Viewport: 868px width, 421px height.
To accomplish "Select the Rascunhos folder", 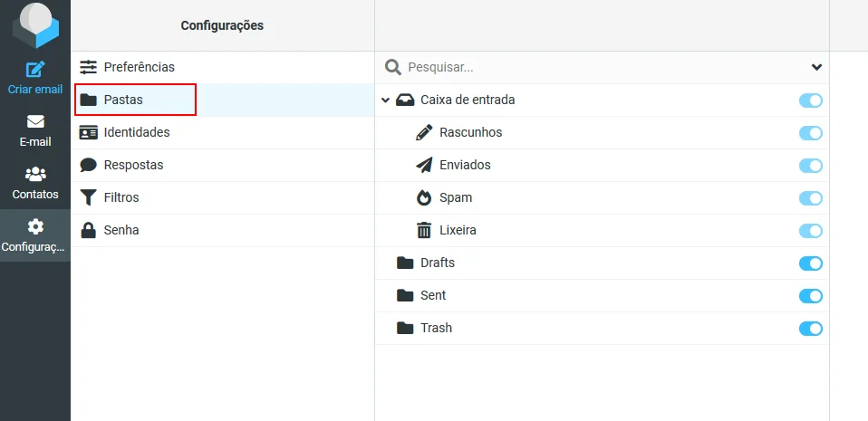I will pos(470,132).
